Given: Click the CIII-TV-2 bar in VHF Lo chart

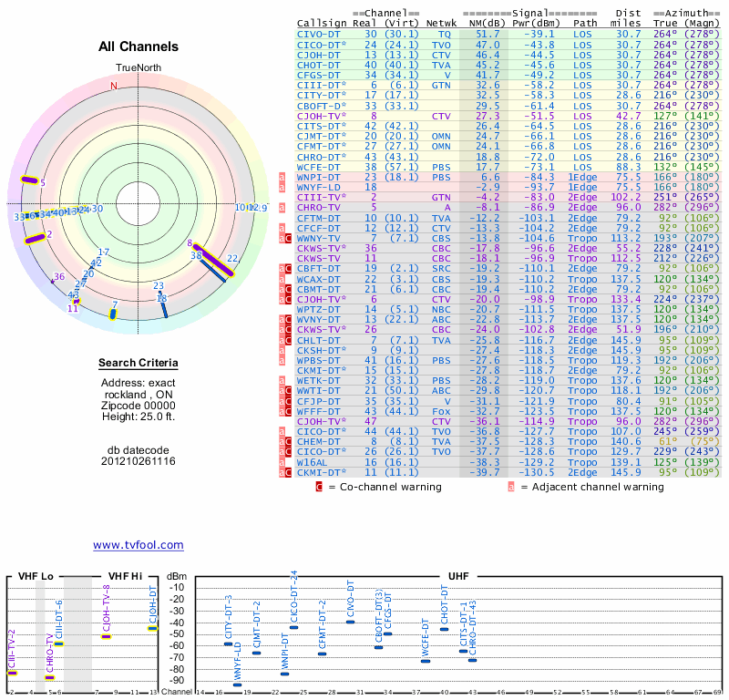Looking at the screenshot, I should (12, 673).
